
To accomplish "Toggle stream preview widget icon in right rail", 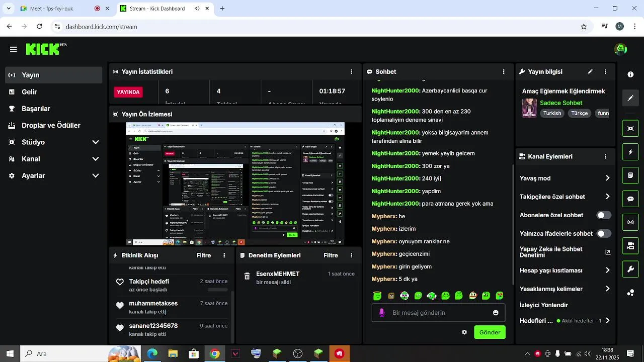I will (630, 128).
